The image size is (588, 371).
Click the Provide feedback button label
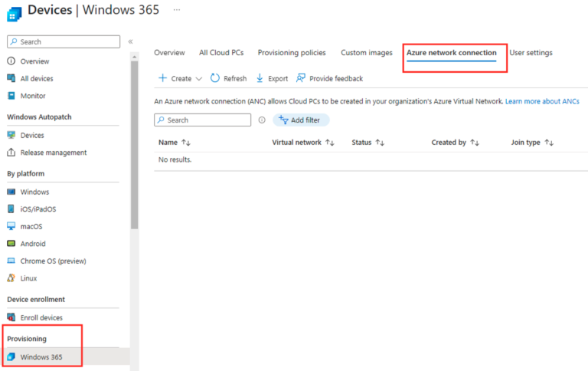(x=336, y=78)
